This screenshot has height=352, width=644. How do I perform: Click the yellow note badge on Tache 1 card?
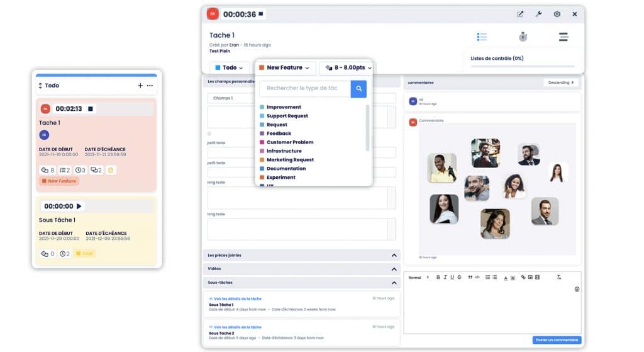point(111,170)
